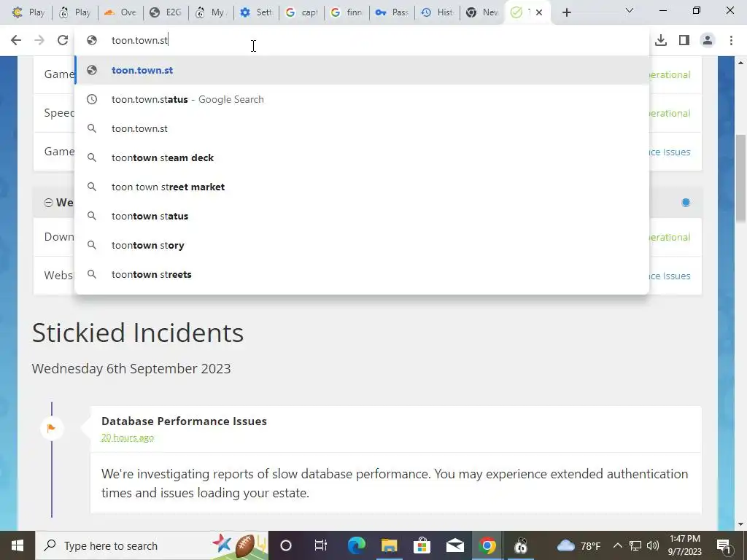The image size is (747, 560).
Task: Click the taskbar search box
Action: [x=152, y=545]
